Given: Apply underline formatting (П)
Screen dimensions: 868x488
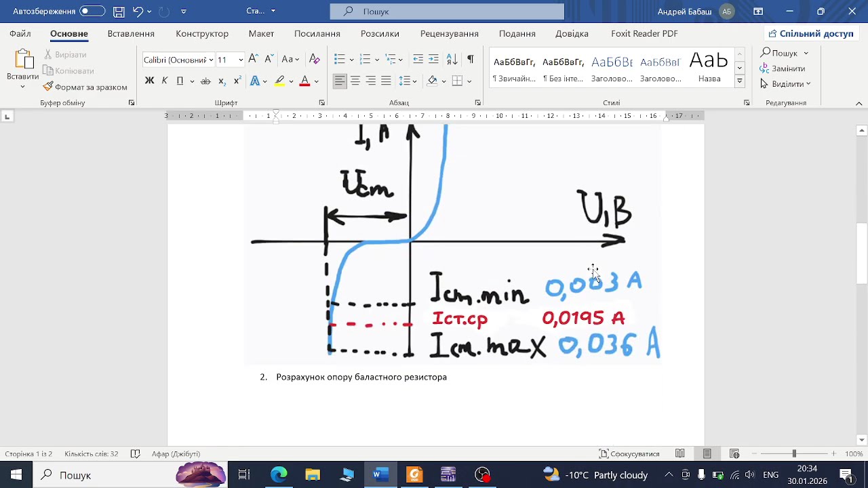Looking at the screenshot, I should tap(180, 81).
